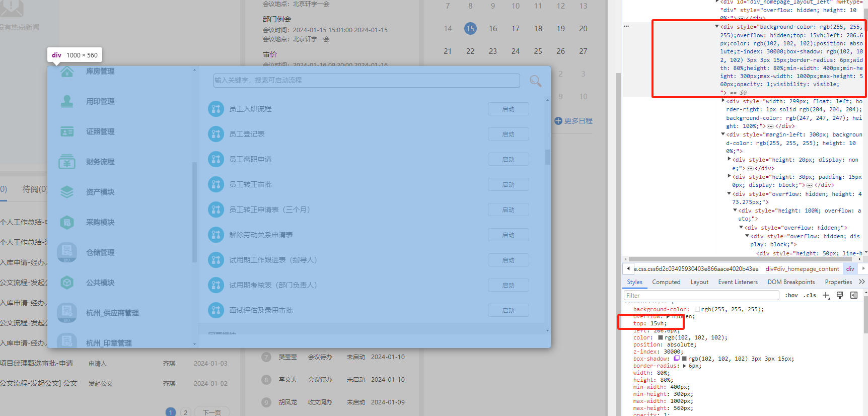
Task: Click the 公共模块 cube icon
Action: coord(67,283)
